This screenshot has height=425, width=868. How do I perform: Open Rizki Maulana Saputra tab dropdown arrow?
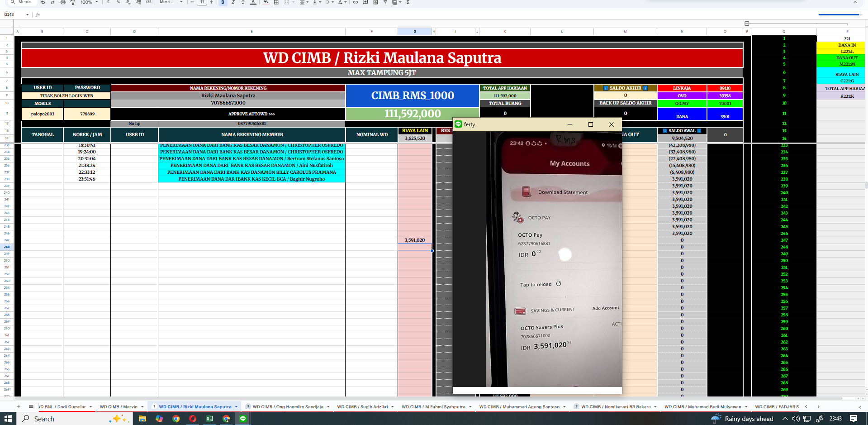coord(236,407)
